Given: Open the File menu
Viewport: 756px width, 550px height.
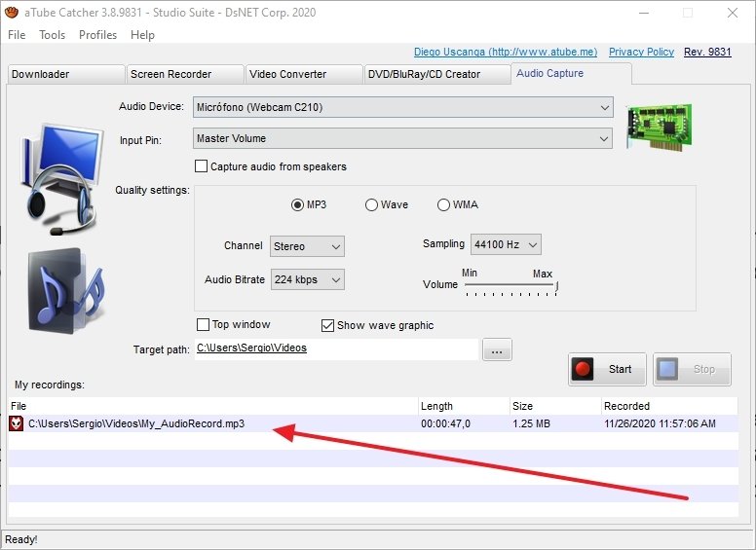Looking at the screenshot, I should 17,35.
